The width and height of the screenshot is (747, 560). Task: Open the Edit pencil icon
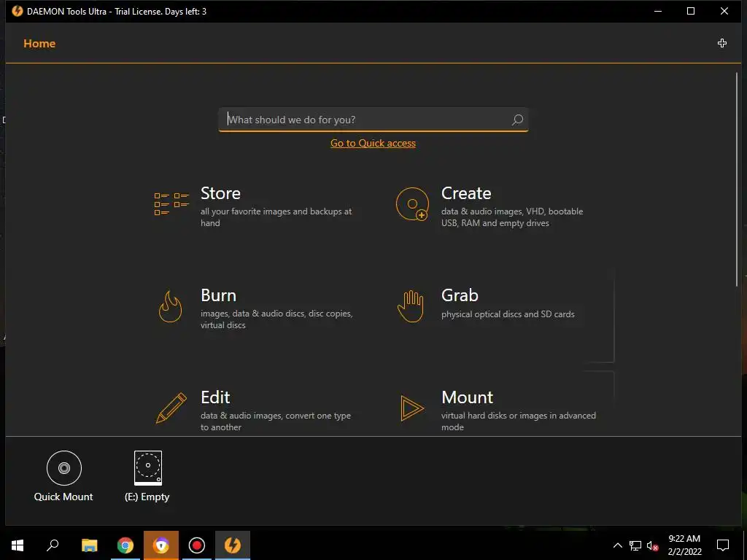(x=171, y=408)
